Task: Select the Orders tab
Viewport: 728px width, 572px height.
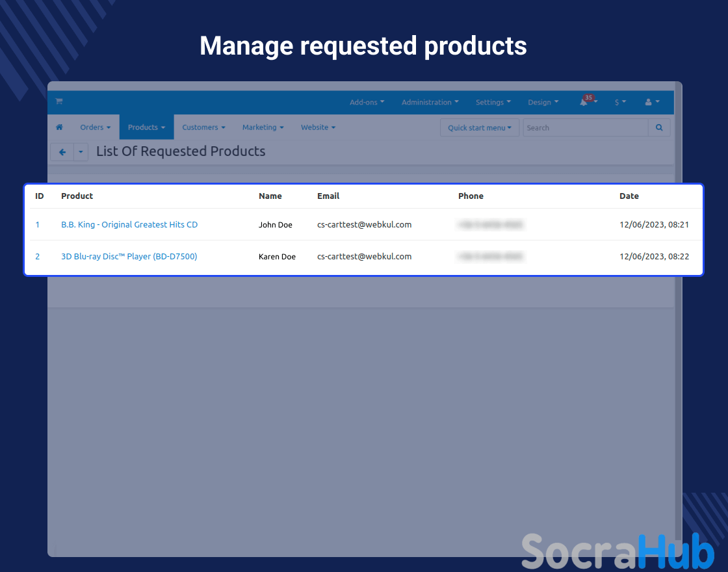Action: click(95, 127)
